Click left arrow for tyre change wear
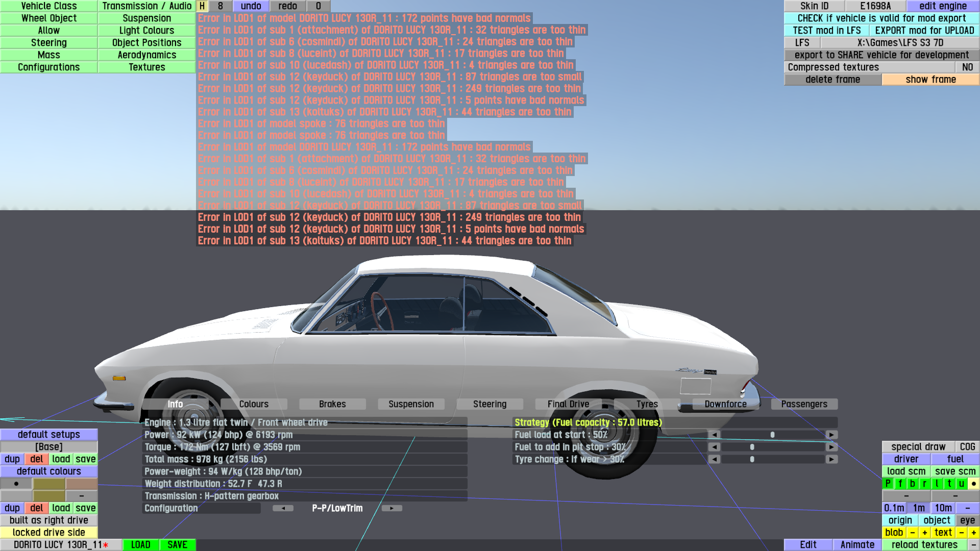This screenshot has width=980, height=551. click(x=714, y=459)
